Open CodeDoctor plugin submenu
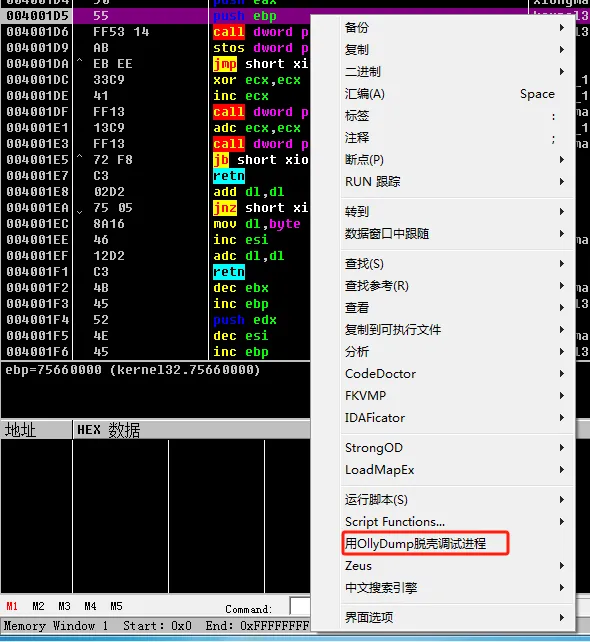 (455, 374)
